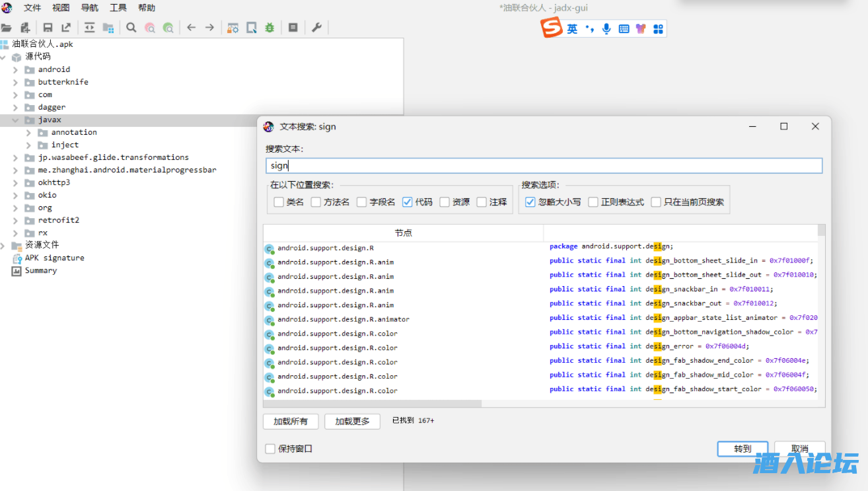Viewport: 868px width, 491px height.
Task: Click the 加载所有 button
Action: [x=290, y=421]
